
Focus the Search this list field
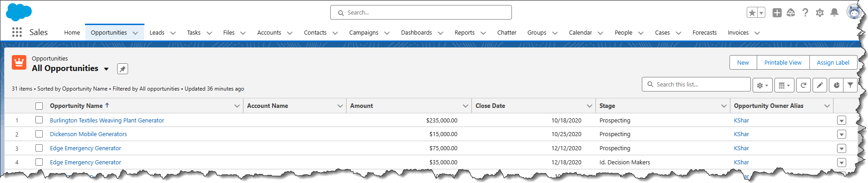pos(699,85)
